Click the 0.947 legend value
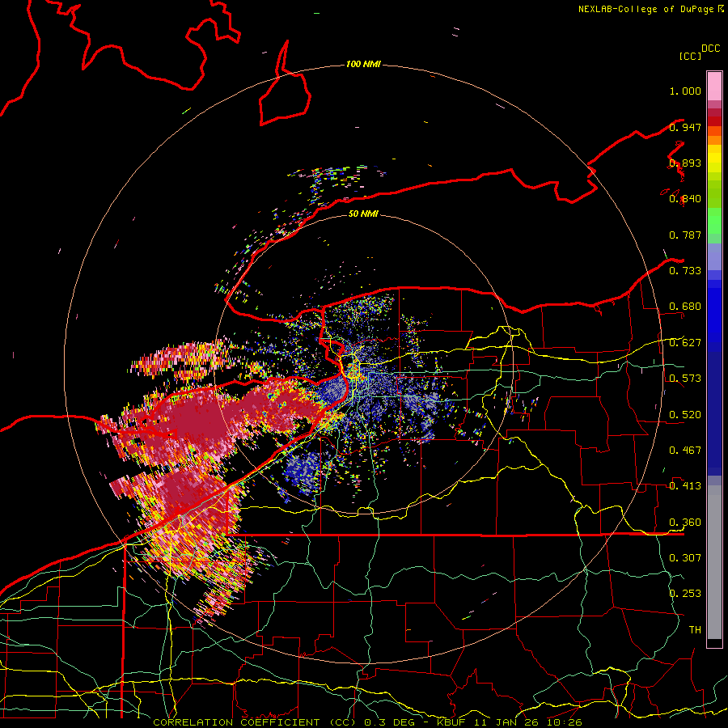Screen dimensions: 728x728 [x=685, y=127]
